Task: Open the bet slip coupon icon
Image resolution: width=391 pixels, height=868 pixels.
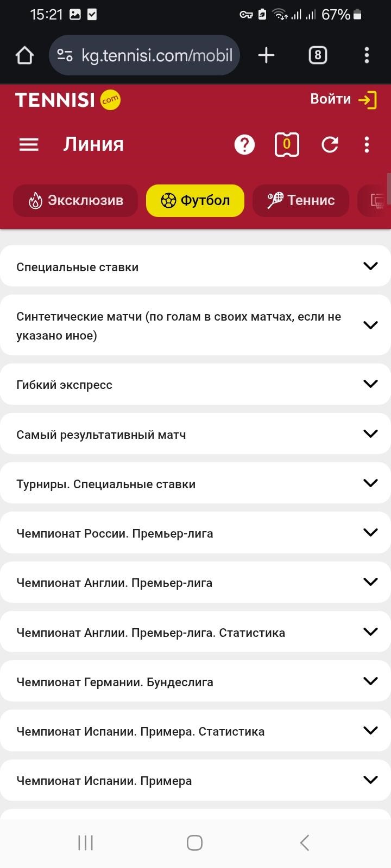Action: (287, 145)
